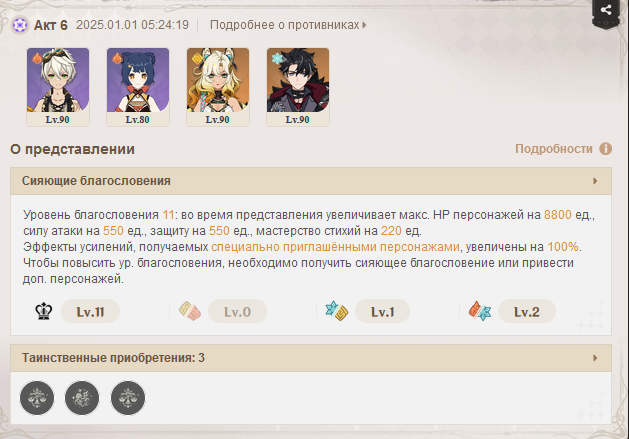This screenshot has height=439, width=629.
Task: Open Подробнее о противниках details arrow
Action: coord(364,25)
